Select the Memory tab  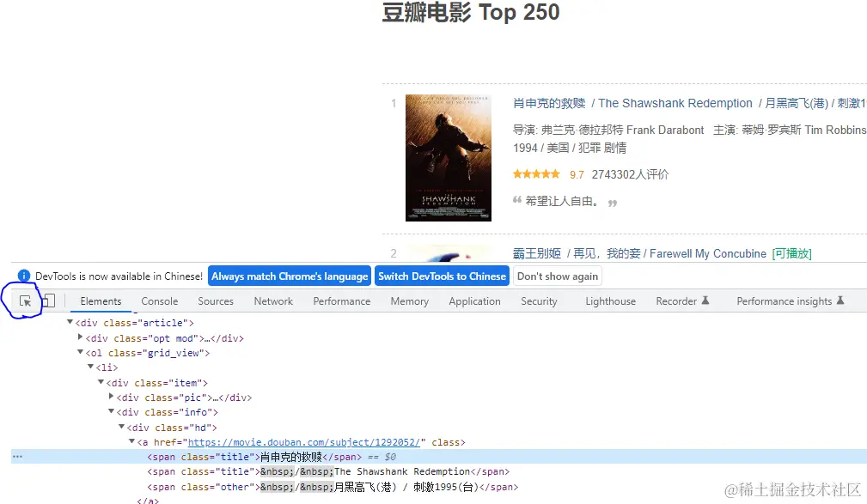pyautogui.click(x=409, y=301)
